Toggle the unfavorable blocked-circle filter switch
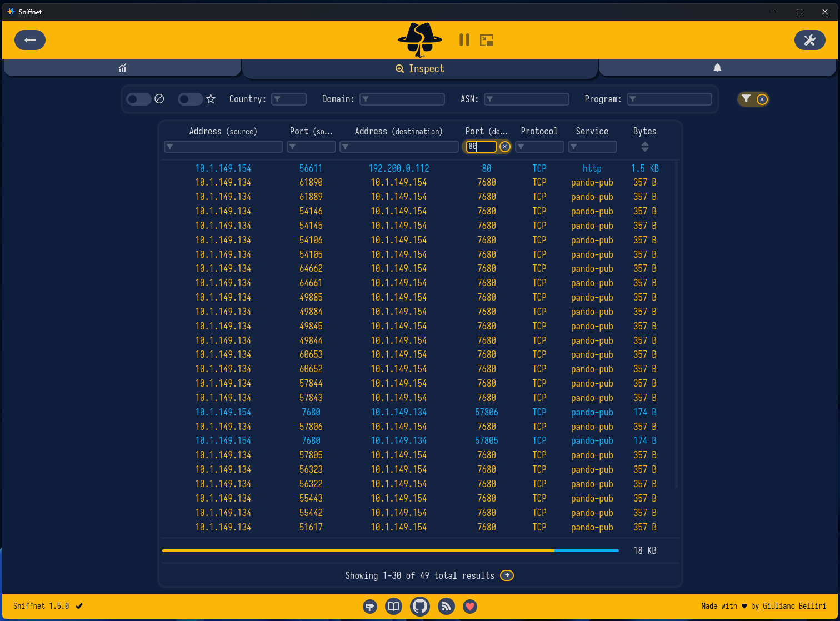The height and width of the screenshot is (621, 840). [139, 99]
